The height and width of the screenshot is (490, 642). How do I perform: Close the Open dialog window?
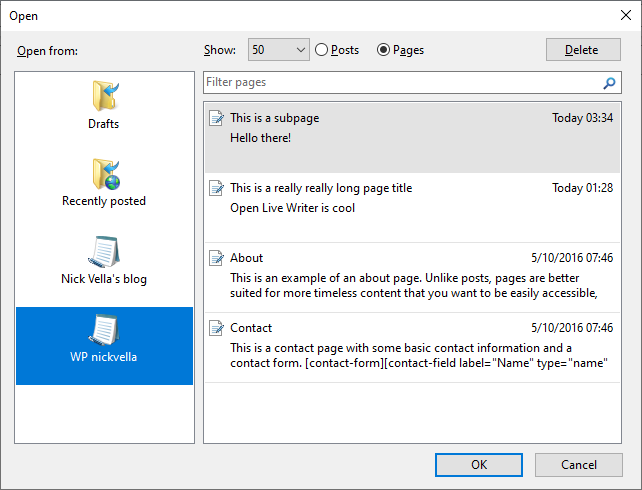tap(626, 15)
